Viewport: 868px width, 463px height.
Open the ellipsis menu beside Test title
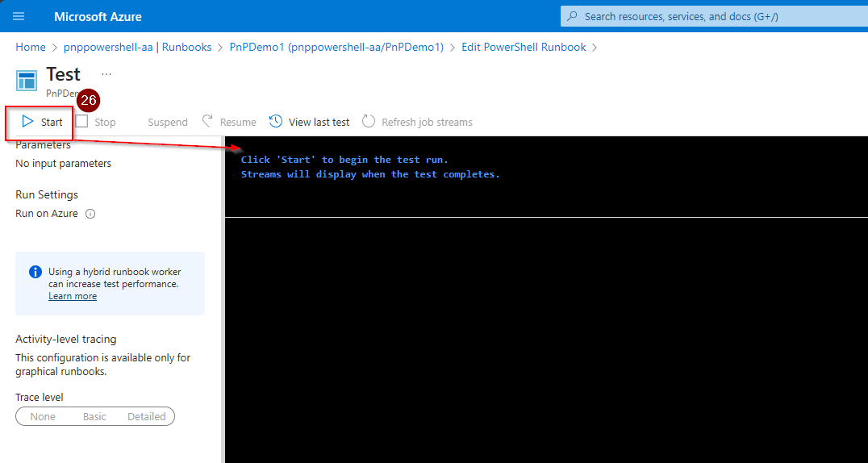click(x=106, y=73)
